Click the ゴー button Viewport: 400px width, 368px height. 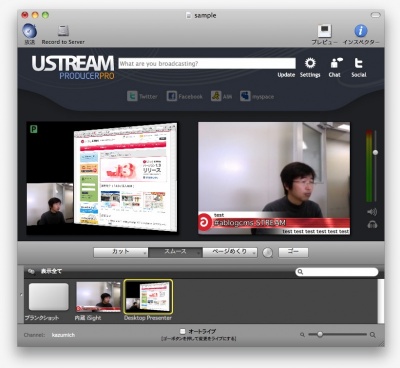click(x=293, y=252)
